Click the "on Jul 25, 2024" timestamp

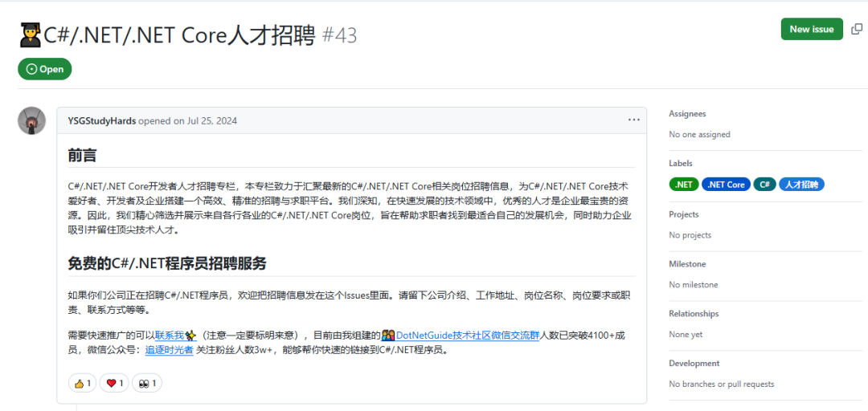point(206,120)
